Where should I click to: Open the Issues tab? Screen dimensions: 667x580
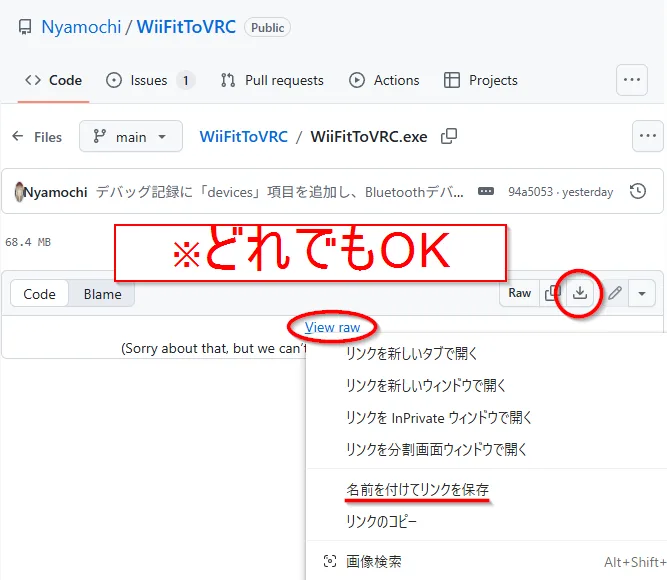pyautogui.click(x=151, y=80)
